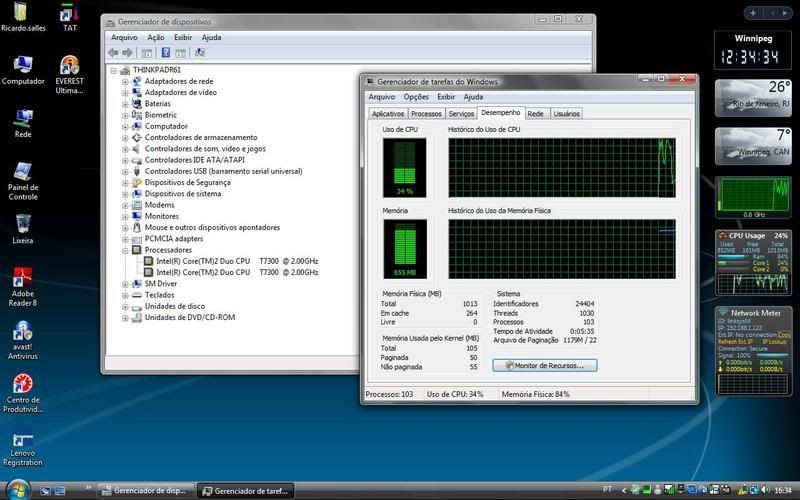Open the EVEREST Ultimate desktop shortcut

point(69,66)
